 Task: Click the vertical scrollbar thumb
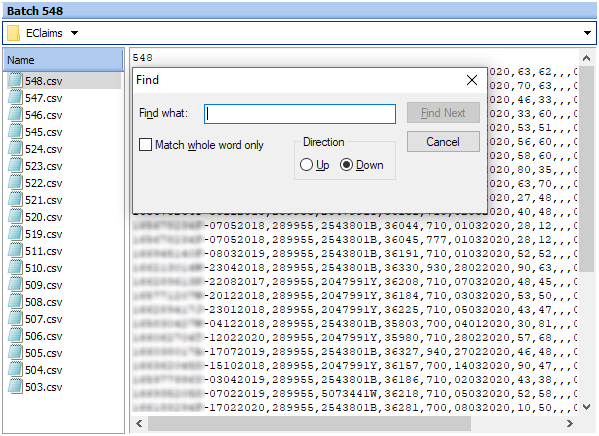pos(586,169)
